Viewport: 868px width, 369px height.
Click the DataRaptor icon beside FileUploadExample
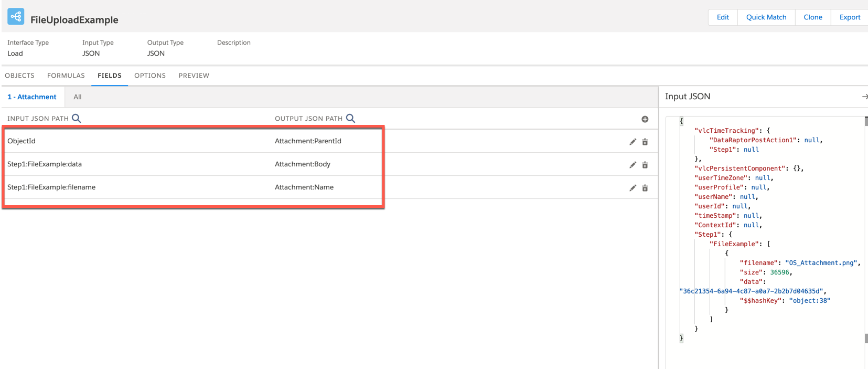(16, 17)
